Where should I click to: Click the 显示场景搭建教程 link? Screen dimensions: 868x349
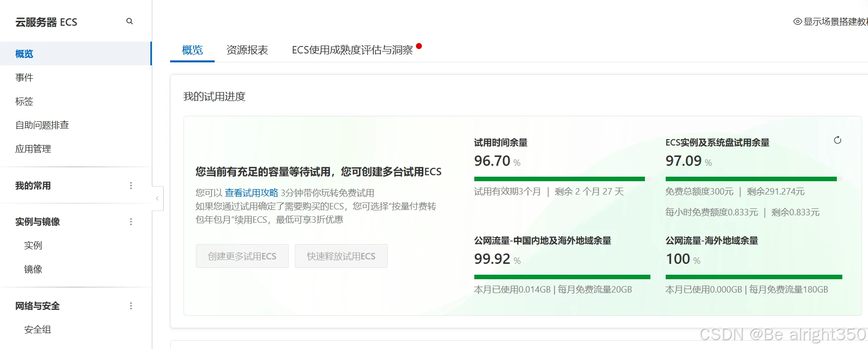tap(835, 22)
